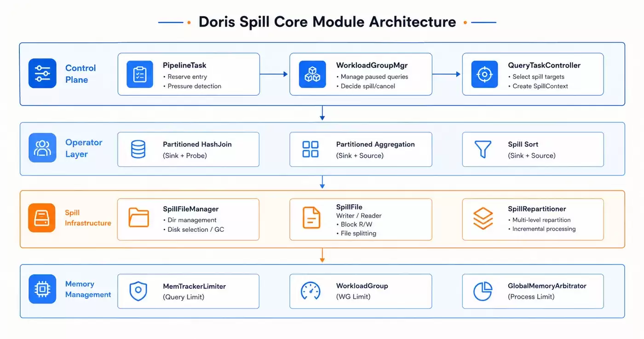Click the '(Sink + Probe)' text
This screenshot has width=644, height=339.
[185, 155]
